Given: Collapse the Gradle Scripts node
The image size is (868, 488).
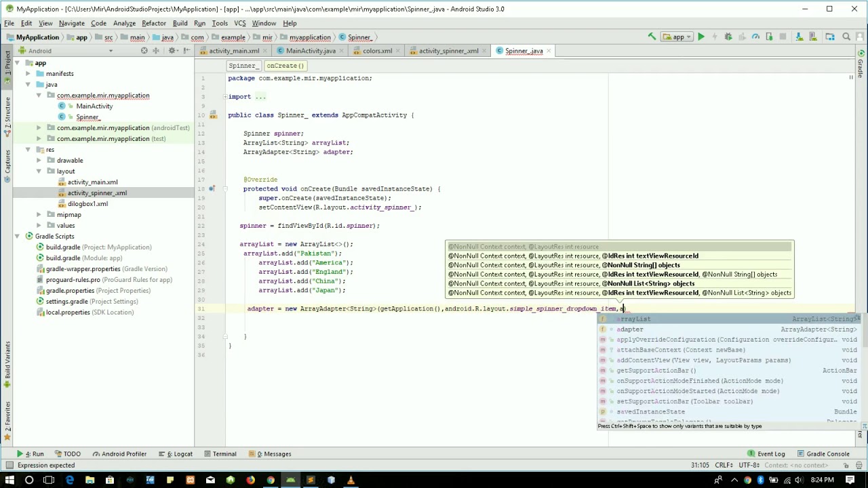Looking at the screenshot, I should click(17, 237).
